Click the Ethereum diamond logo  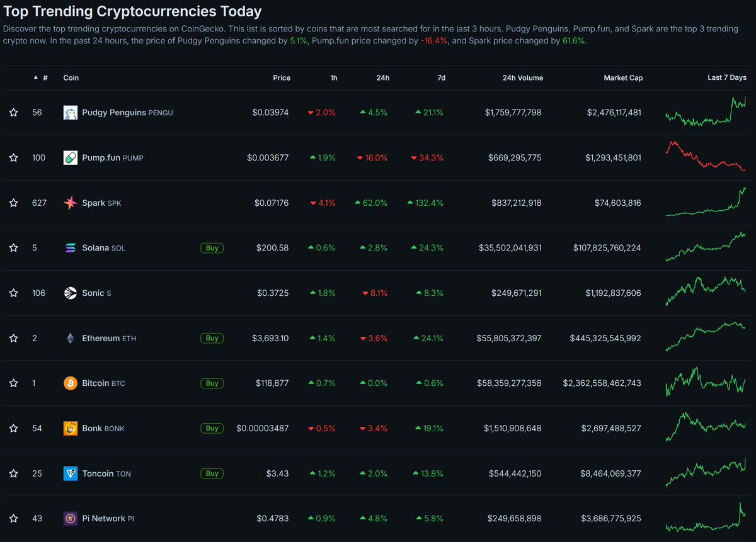click(x=71, y=338)
